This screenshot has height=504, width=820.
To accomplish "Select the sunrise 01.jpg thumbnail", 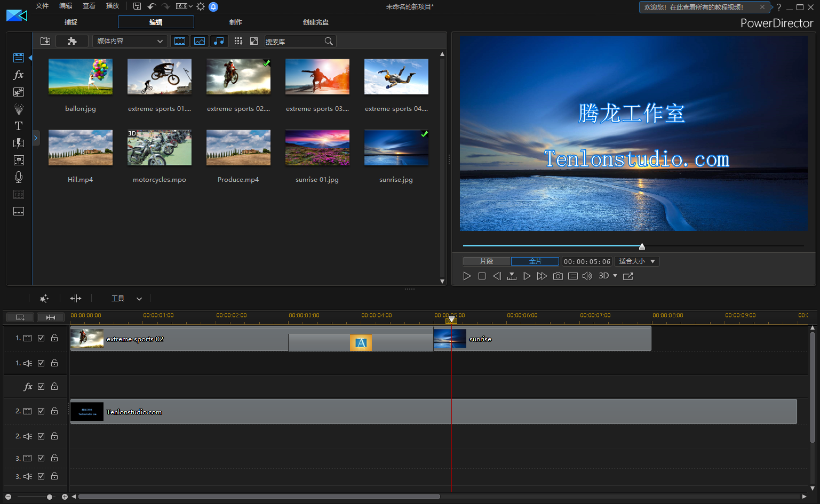I will coord(317,148).
